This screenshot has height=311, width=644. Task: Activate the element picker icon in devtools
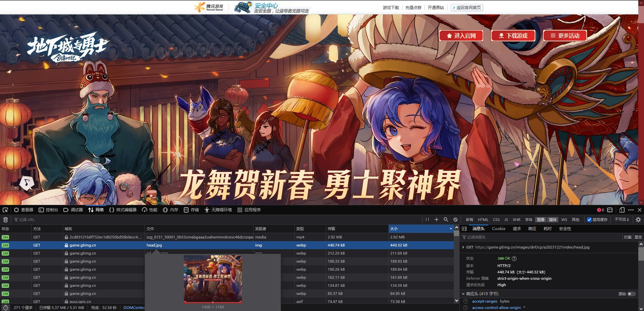click(x=5, y=210)
